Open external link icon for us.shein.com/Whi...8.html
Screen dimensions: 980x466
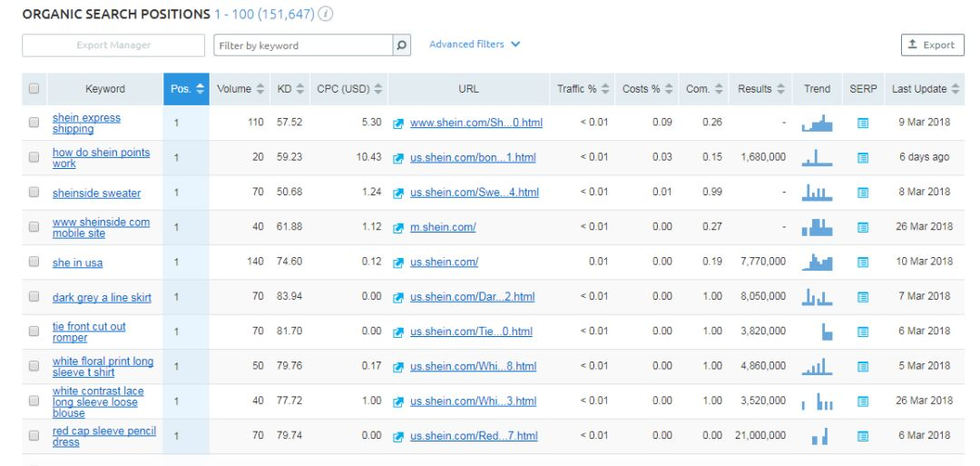[x=398, y=367]
